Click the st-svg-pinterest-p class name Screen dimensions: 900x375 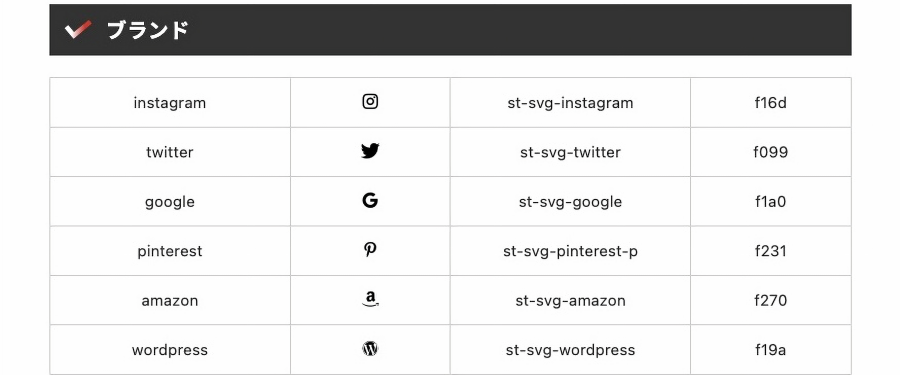pos(570,252)
